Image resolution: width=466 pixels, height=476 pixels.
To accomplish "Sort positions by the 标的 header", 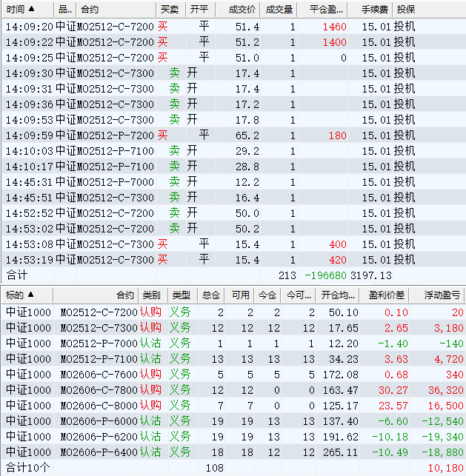I will [x=27, y=295].
